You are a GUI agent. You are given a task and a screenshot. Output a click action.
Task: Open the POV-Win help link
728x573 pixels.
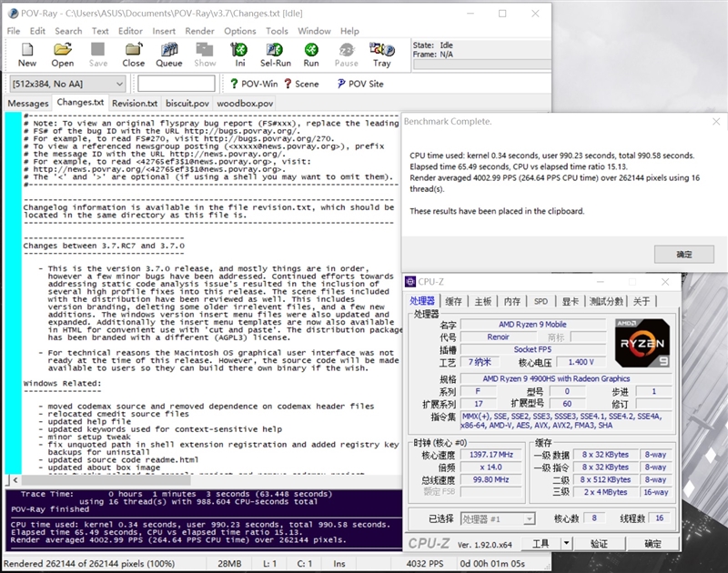point(254,84)
